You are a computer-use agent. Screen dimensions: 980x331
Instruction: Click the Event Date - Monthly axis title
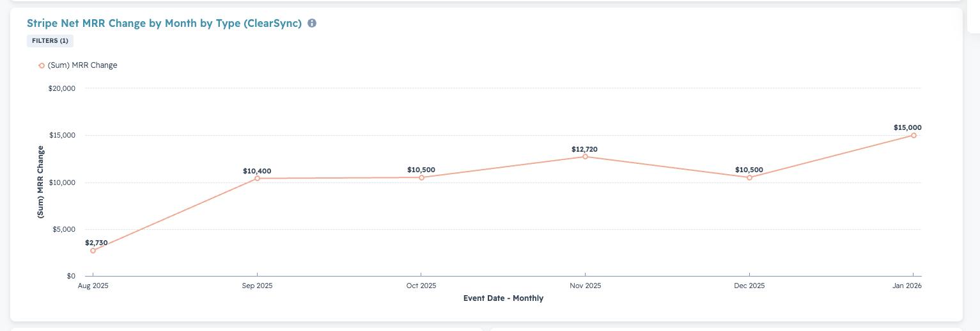click(x=503, y=298)
